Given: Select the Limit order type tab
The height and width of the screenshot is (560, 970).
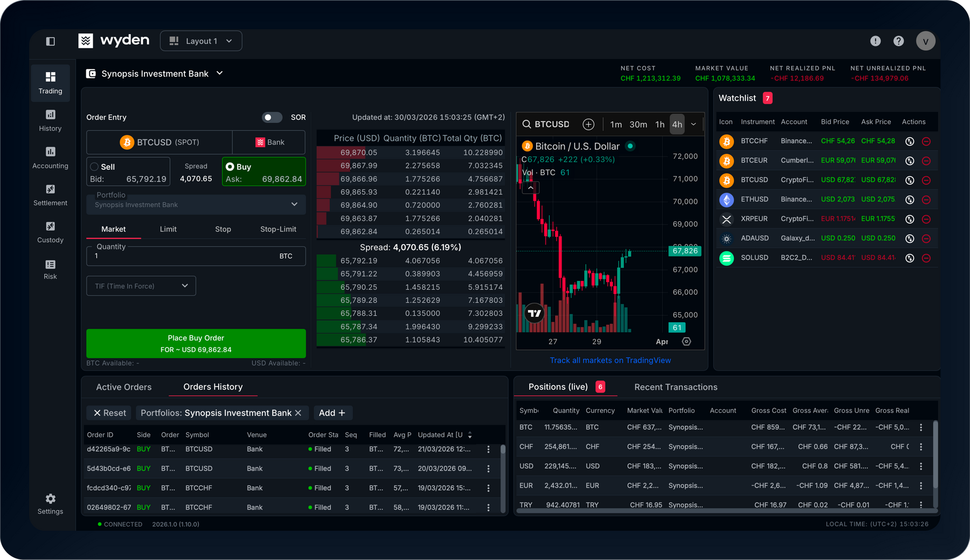Looking at the screenshot, I should coord(168,229).
